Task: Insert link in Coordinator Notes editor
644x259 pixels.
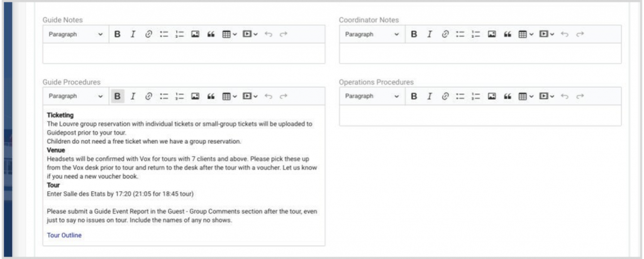Action: click(445, 34)
